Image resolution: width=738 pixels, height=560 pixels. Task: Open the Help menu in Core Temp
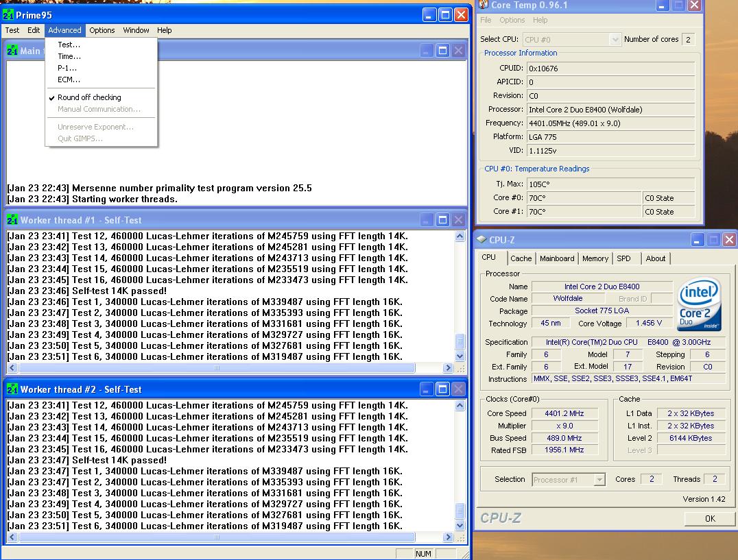coord(540,20)
